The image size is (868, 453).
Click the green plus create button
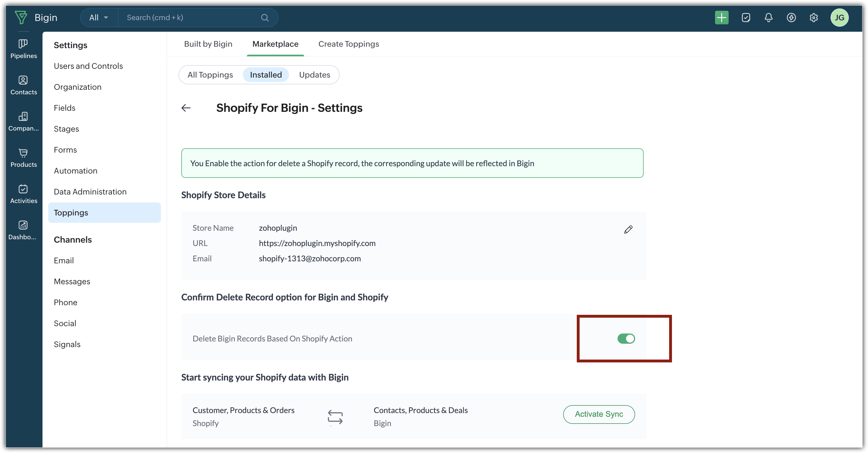click(x=722, y=18)
